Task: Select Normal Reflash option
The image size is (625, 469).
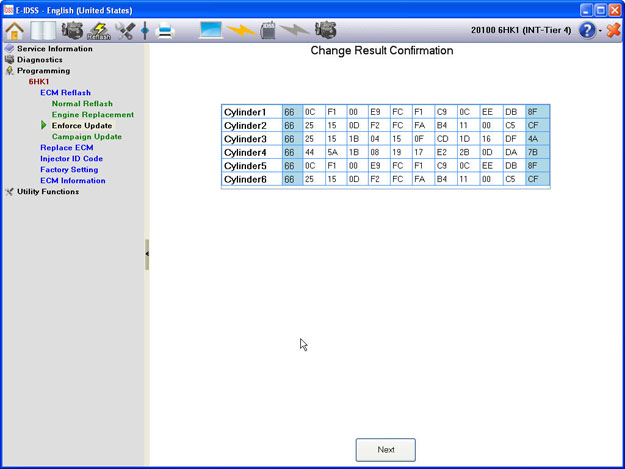Action: pos(82,104)
